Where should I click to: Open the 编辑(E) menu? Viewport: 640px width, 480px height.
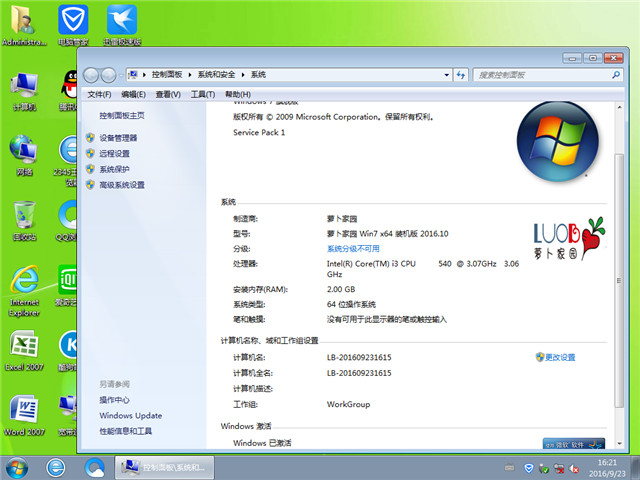pyautogui.click(x=133, y=94)
